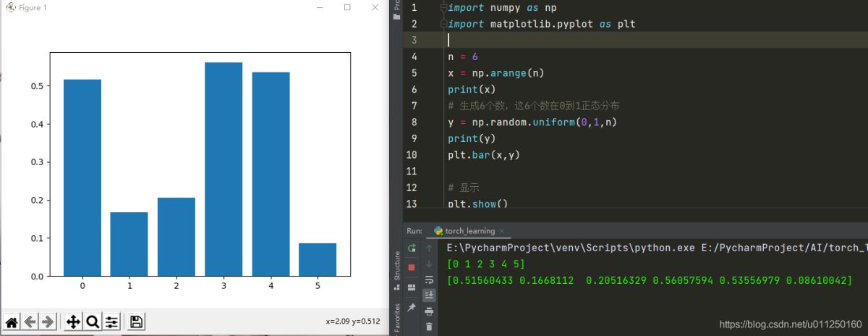Save the figure with the disk icon
868x336 pixels.
point(136,322)
